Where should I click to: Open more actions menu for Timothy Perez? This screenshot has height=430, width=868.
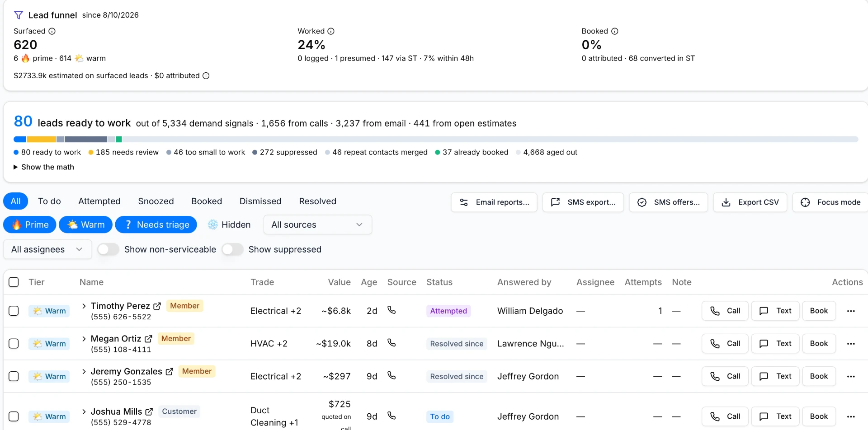tap(851, 311)
